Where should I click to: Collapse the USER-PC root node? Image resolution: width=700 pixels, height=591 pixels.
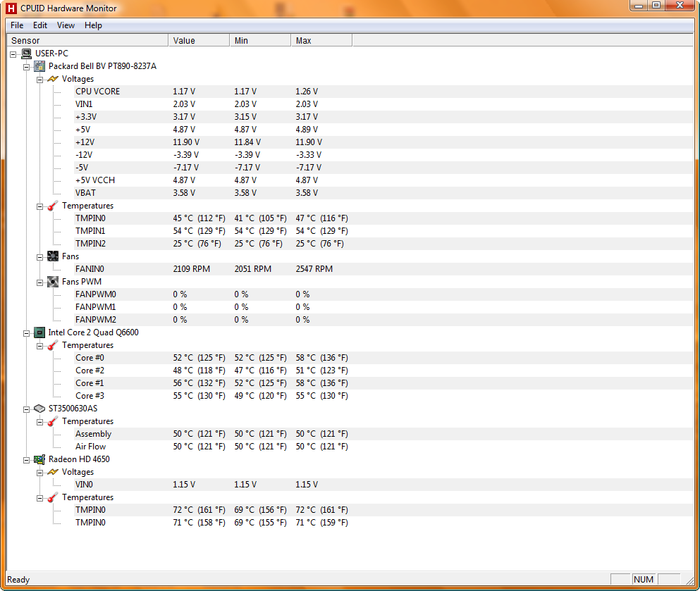tap(13, 54)
